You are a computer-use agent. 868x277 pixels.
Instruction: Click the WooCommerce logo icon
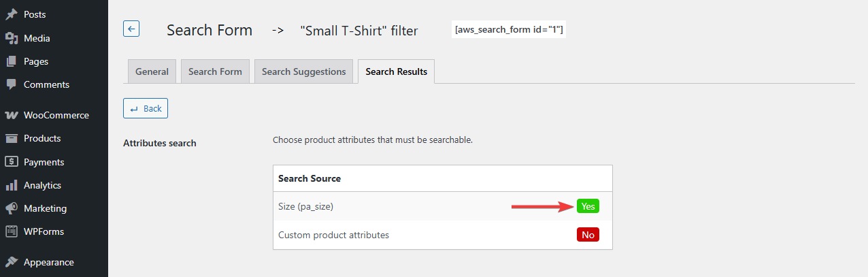coord(11,115)
